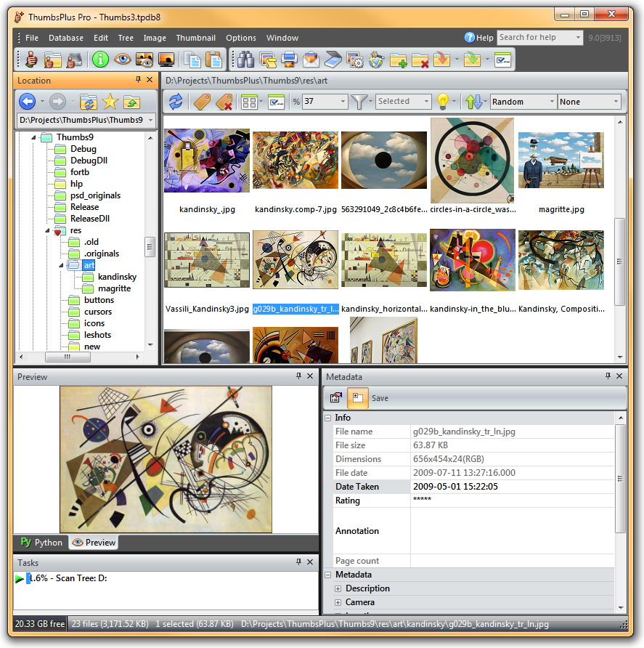Pin the Tasks panel
644x648 pixels.
298,562
